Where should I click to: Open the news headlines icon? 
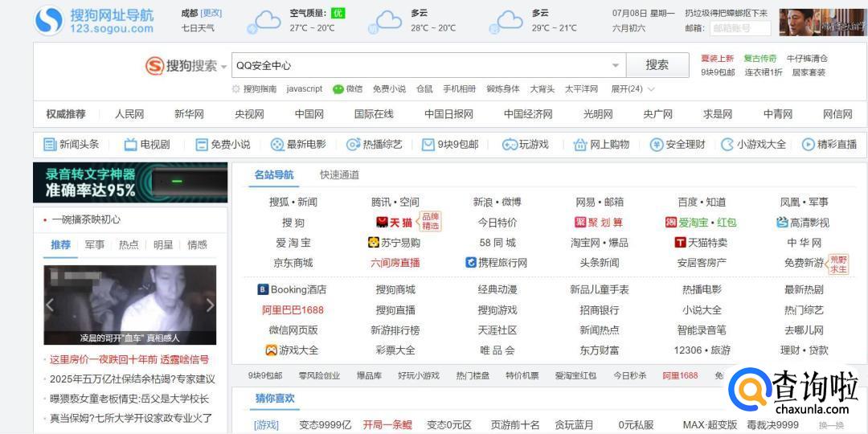[x=50, y=145]
